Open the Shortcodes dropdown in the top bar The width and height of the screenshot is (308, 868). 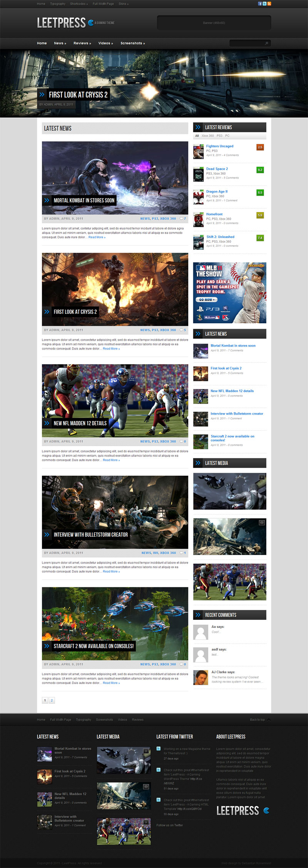coord(79,4)
